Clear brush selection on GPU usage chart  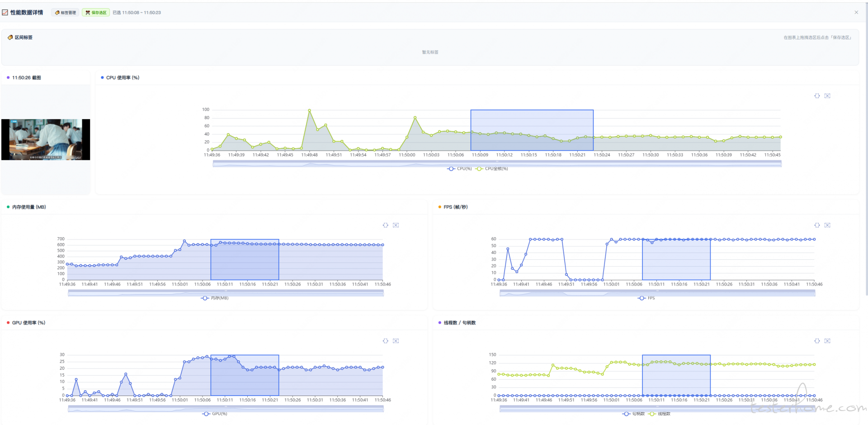pos(396,341)
